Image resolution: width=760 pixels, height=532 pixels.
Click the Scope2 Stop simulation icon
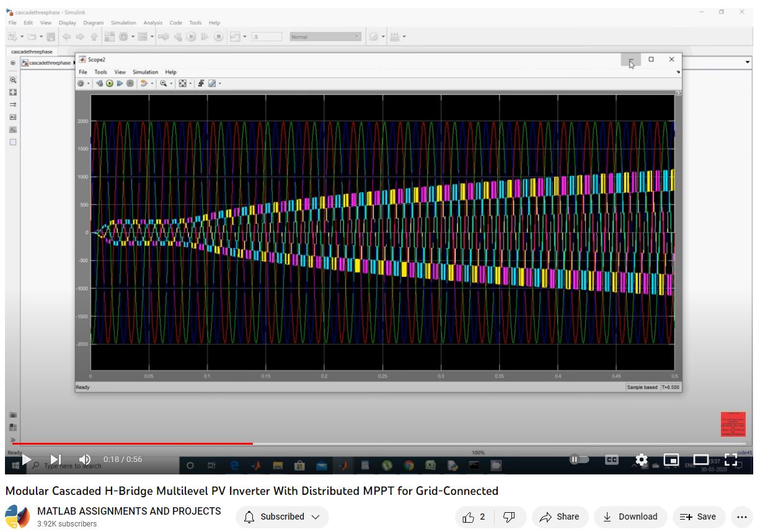(130, 84)
